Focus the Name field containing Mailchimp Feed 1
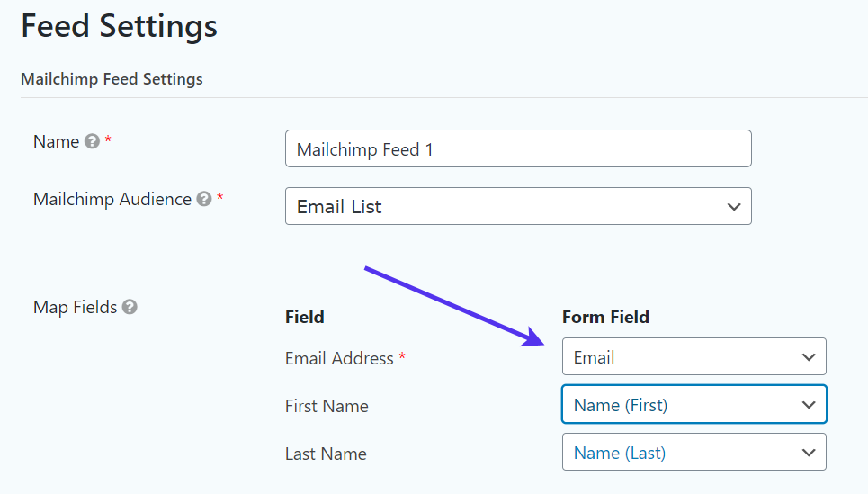 pyautogui.click(x=517, y=149)
